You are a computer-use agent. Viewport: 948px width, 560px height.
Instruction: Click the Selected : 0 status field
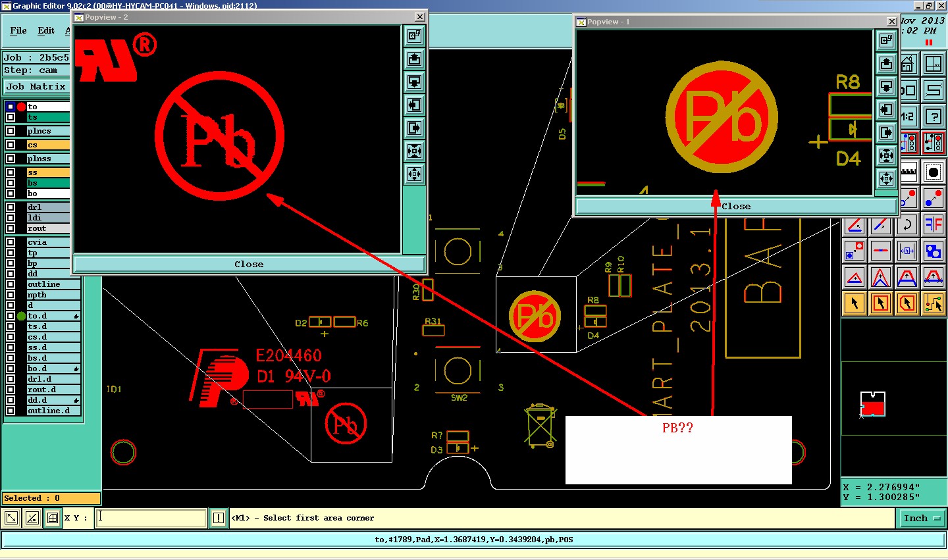(x=51, y=498)
